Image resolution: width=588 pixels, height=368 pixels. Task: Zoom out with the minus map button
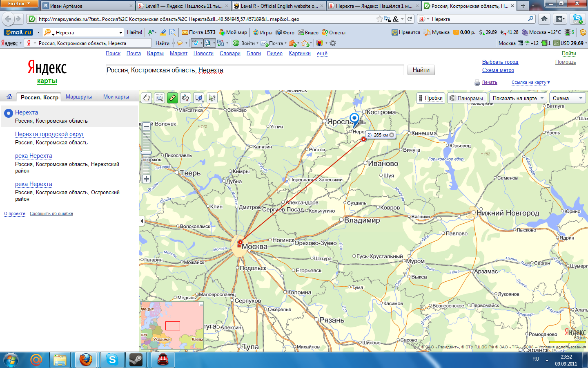[146, 126]
